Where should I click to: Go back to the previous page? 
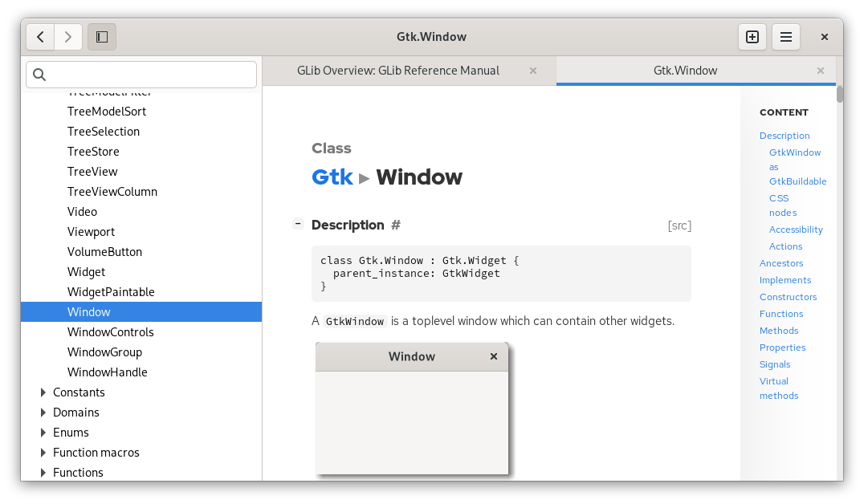[x=40, y=37]
